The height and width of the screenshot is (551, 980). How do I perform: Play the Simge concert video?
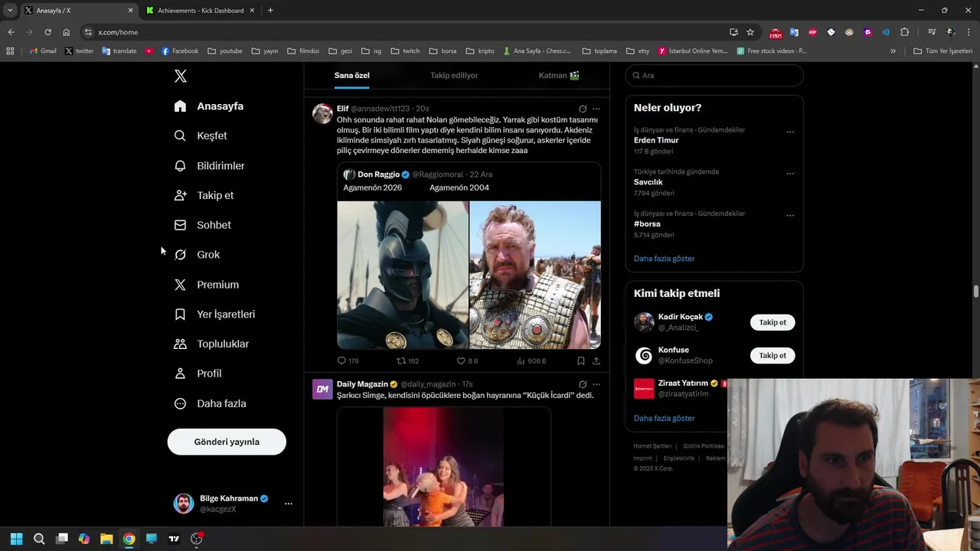click(x=443, y=467)
